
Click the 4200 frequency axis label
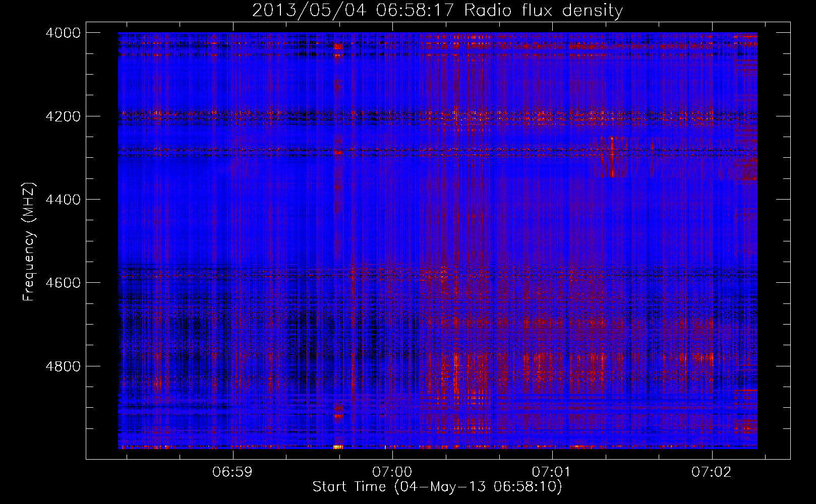coord(63,116)
